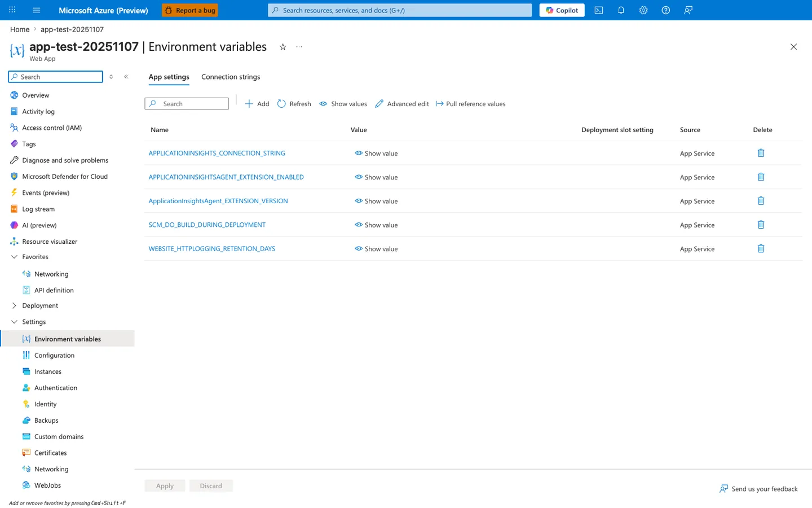Open Cloud Shell from the top bar

(599, 10)
